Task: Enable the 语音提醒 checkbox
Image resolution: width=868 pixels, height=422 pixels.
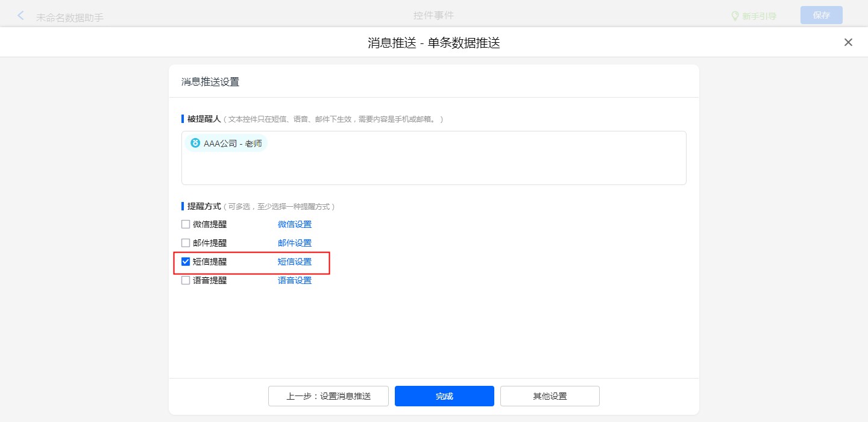Action: pyautogui.click(x=186, y=280)
